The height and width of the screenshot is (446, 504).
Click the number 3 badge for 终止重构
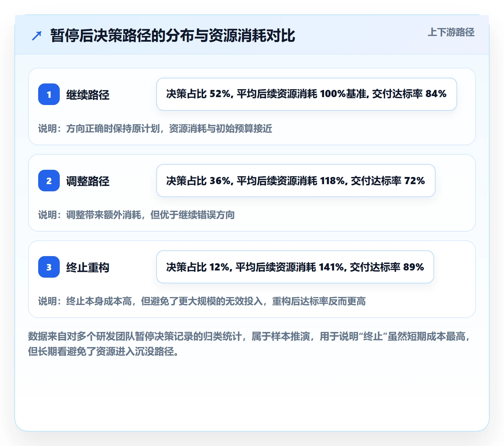point(49,267)
